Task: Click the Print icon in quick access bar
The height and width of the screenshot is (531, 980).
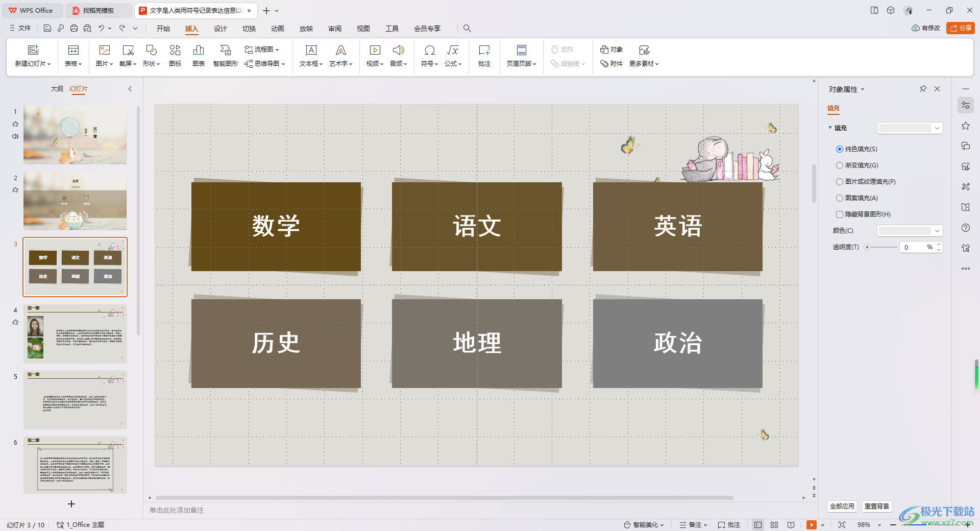Action: tap(74, 28)
